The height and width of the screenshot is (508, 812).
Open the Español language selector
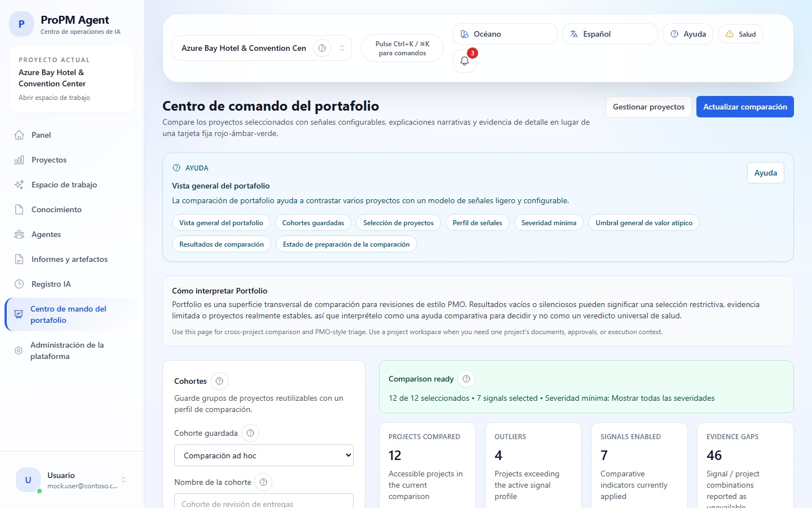pos(610,34)
